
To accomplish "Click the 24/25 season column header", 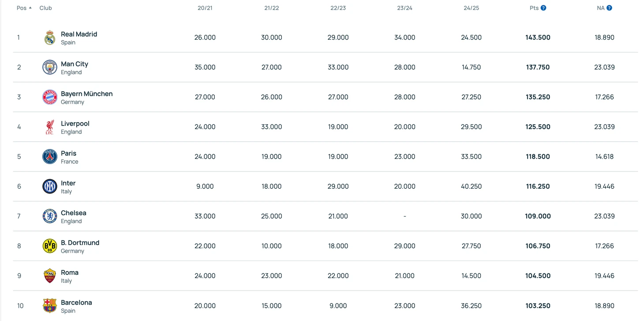I will [x=471, y=8].
